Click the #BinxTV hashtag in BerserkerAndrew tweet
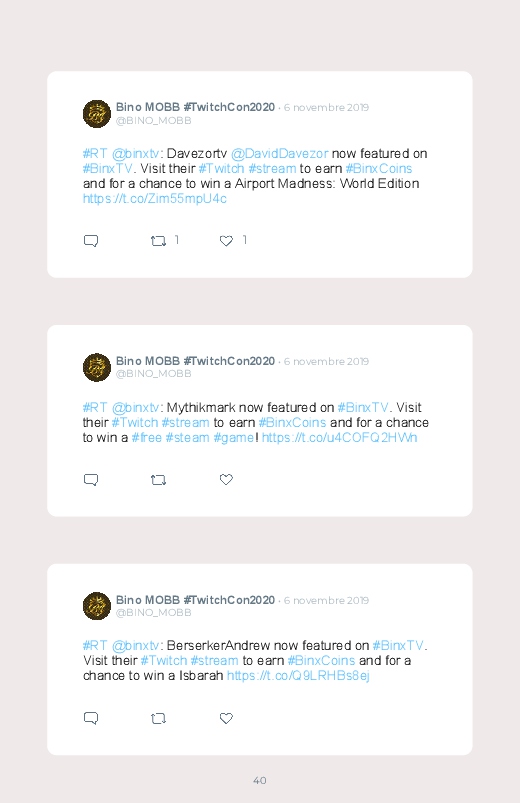The height and width of the screenshot is (803, 520). pos(399,645)
